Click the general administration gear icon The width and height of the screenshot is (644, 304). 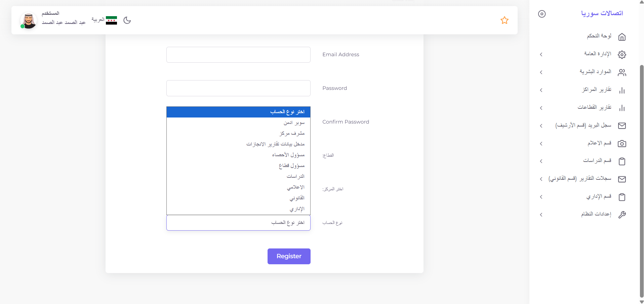click(622, 55)
